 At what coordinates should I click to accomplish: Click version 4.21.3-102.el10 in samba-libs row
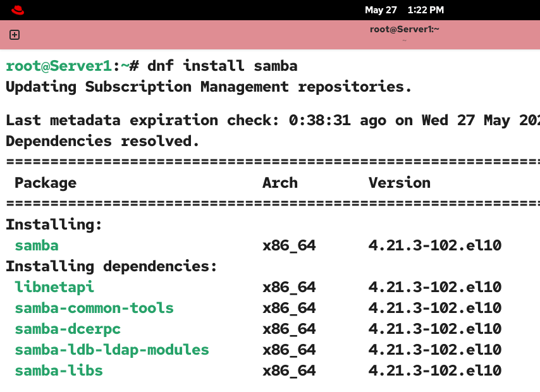coord(435,371)
